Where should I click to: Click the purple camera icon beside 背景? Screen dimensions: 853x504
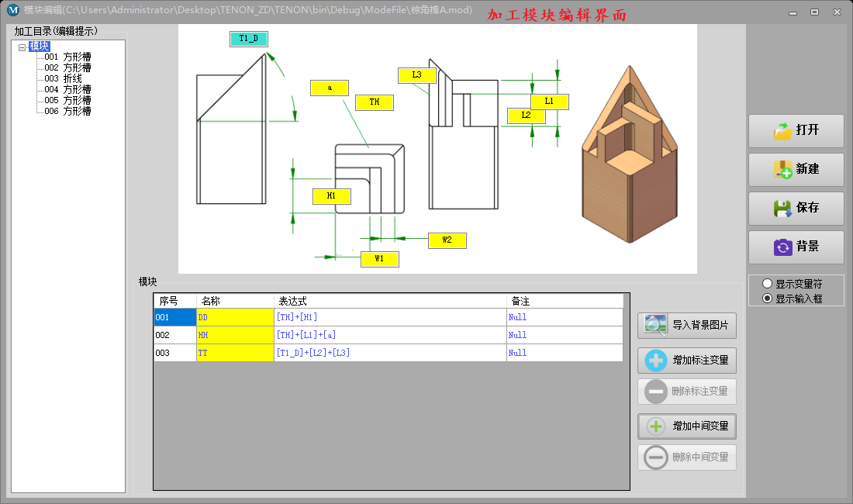click(x=782, y=247)
